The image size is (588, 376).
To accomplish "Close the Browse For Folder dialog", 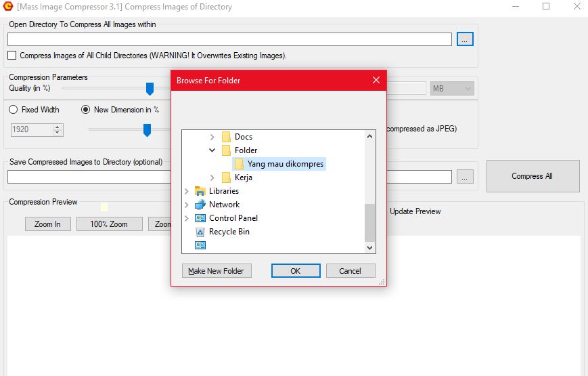I will pos(376,80).
